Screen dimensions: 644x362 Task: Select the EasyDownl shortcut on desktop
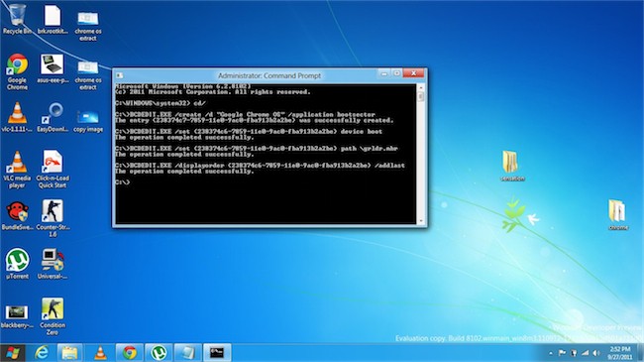point(53,117)
